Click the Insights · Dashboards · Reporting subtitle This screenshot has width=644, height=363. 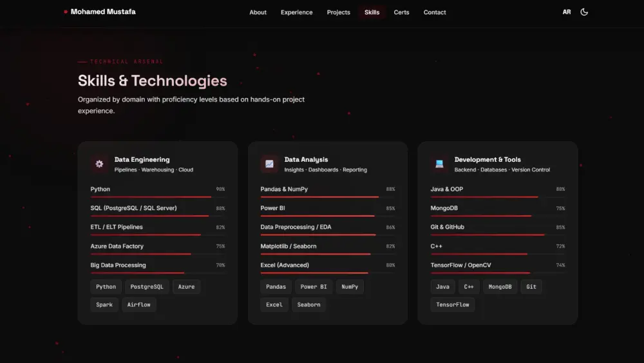[326, 170]
